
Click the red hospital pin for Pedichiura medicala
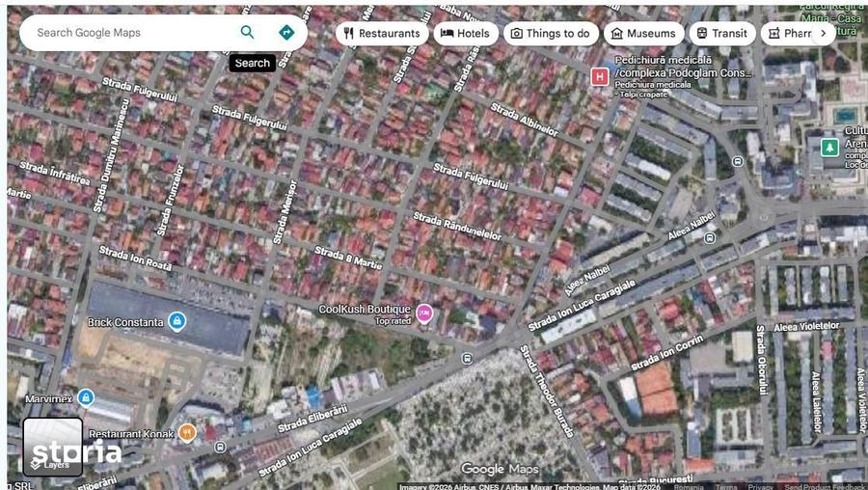[600, 76]
